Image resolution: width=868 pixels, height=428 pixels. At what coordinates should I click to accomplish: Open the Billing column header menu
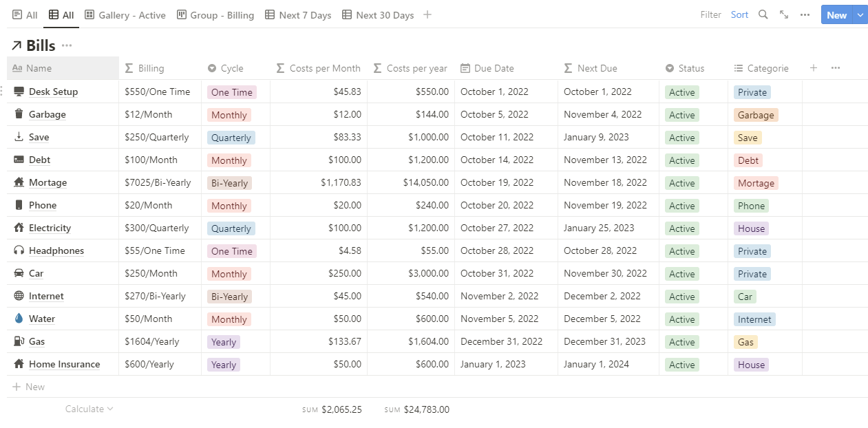pyautogui.click(x=160, y=68)
